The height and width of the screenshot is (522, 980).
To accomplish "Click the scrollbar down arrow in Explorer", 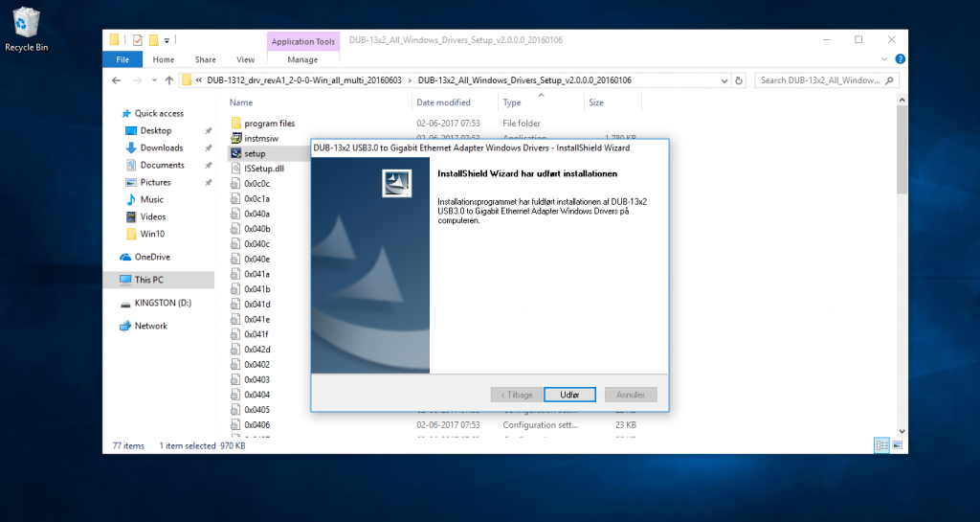I will point(902,431).
